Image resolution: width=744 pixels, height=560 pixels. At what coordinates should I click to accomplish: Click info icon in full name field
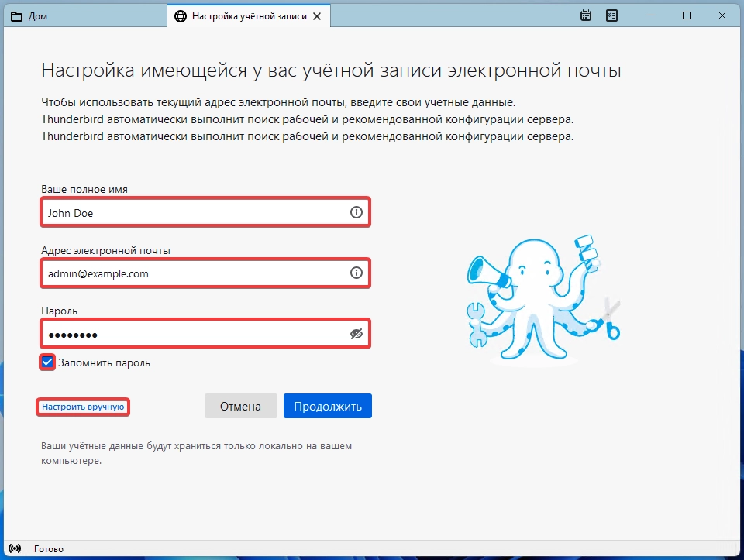(x=356, y=212)
